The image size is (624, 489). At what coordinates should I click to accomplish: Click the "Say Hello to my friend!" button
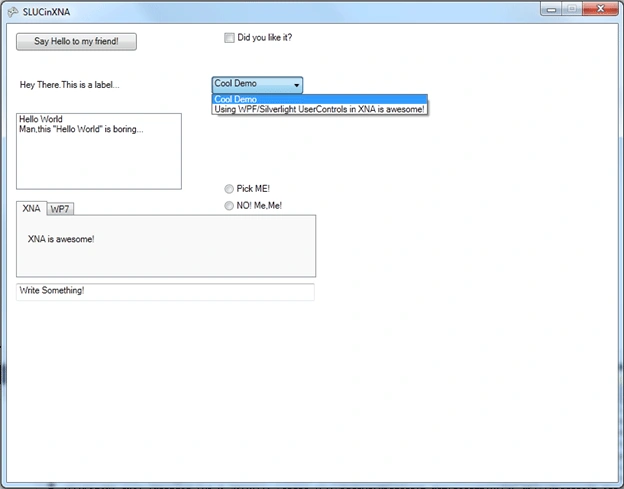pyautogui.click(x=76, y=41)
